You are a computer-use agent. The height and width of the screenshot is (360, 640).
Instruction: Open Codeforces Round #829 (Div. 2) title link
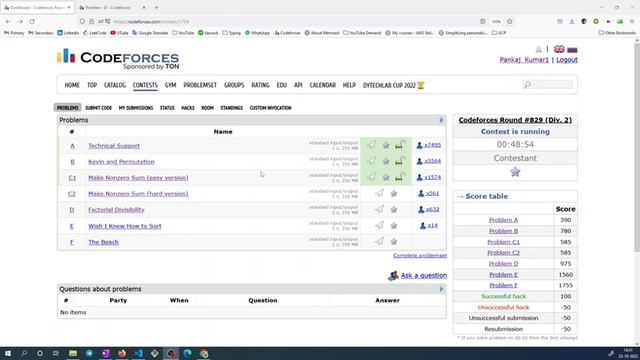[x=515, y=120]
